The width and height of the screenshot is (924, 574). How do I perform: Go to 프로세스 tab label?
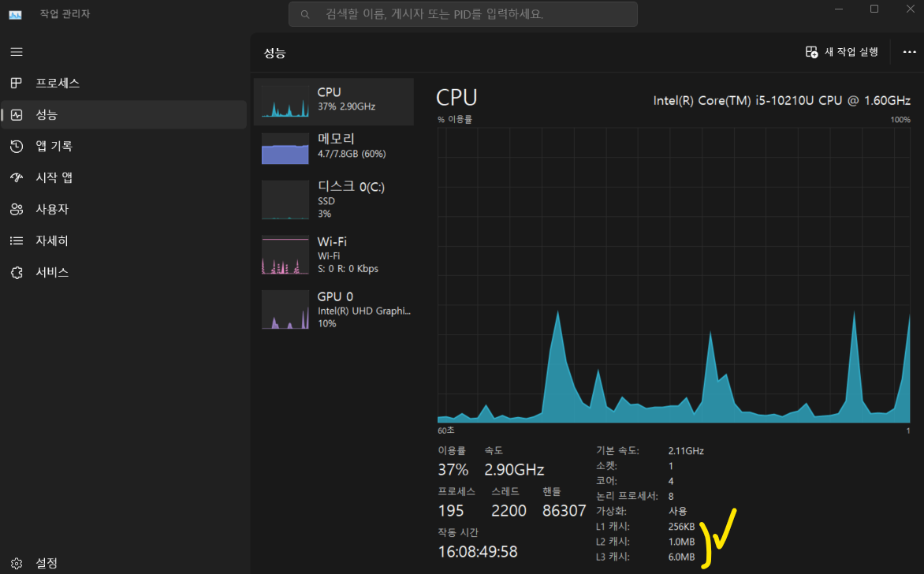point(58,83)
